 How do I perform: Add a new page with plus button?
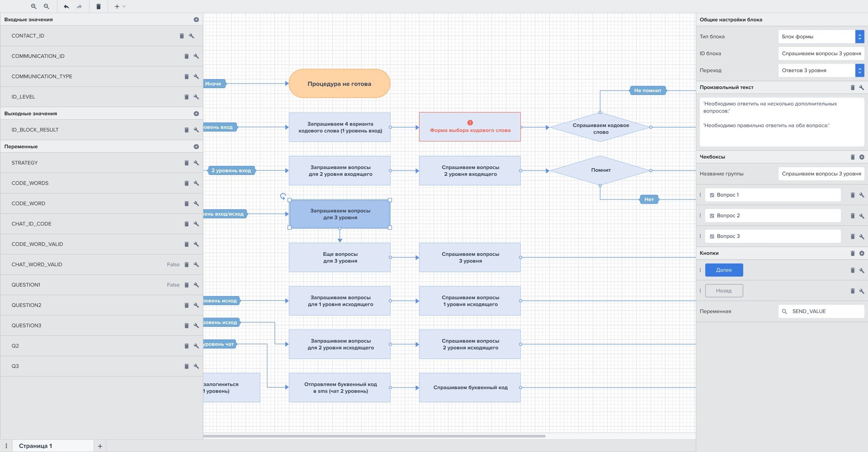(x=100, y=446)
